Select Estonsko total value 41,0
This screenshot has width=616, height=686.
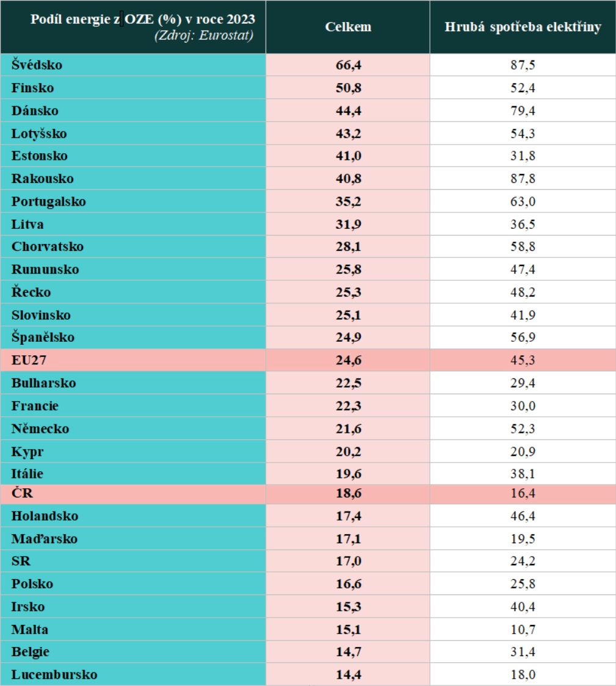click(348, 156)
